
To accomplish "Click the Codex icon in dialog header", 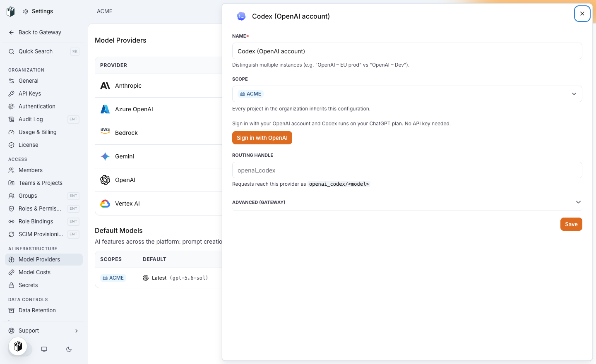I will [241, 16].
